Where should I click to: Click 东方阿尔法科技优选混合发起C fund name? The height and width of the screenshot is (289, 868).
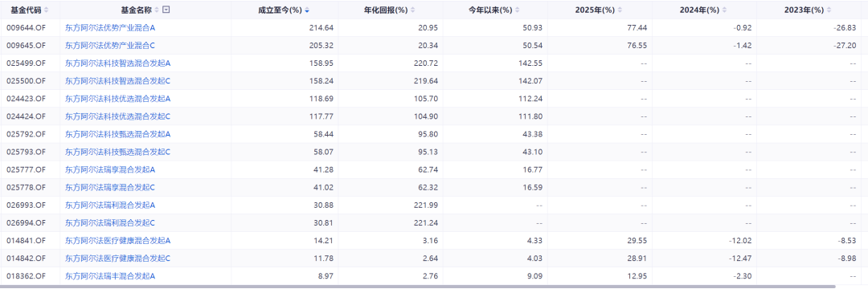[118, 116]
